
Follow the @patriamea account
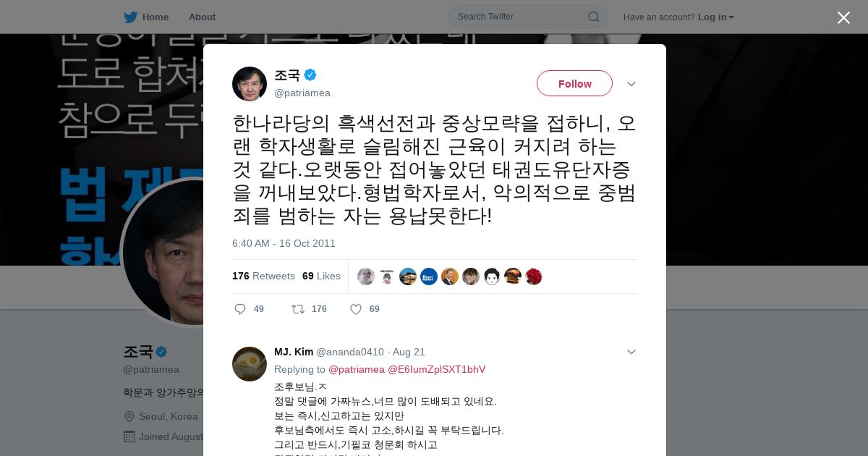coord(574,84)
